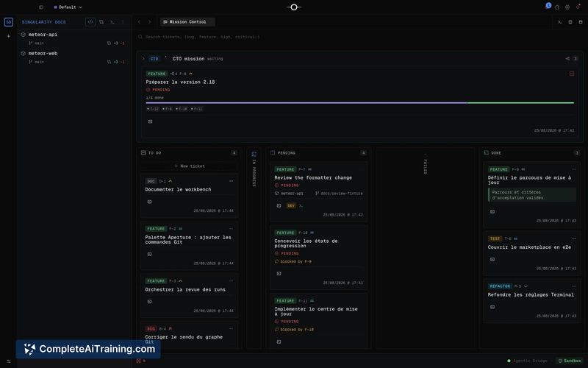Click docs/review-fixture branch label
The image size is (588, 368).
point(339,194)
